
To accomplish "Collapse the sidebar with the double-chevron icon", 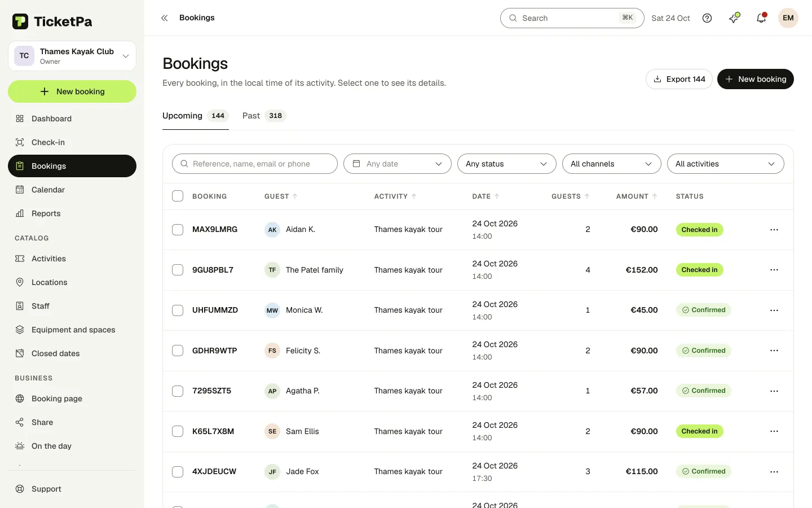I will point(165,18).
